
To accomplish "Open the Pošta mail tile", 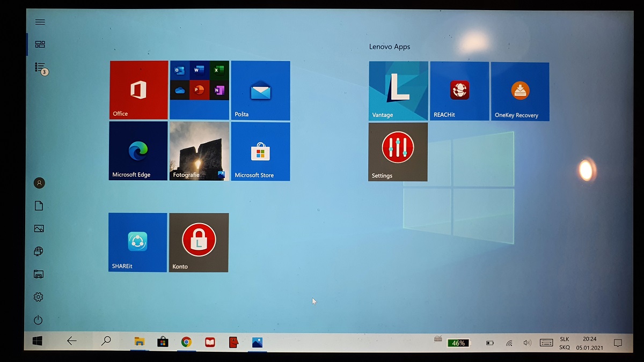I will [260, 90].
